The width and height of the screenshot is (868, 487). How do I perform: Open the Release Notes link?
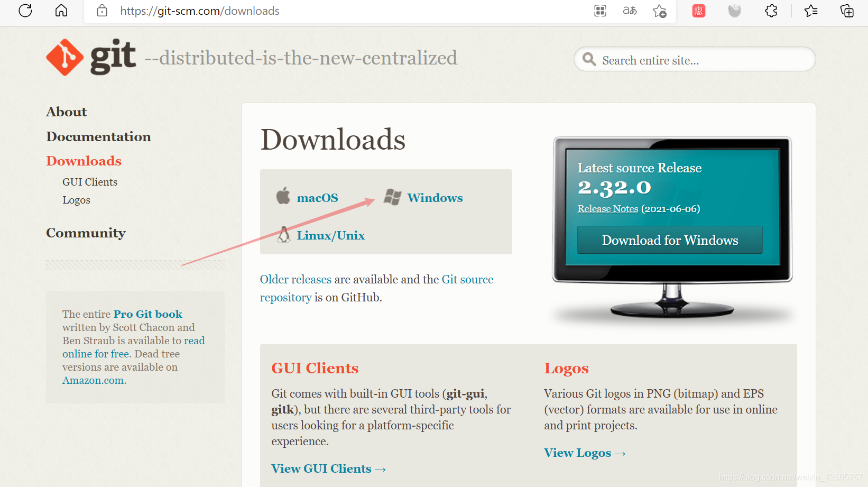607,209
